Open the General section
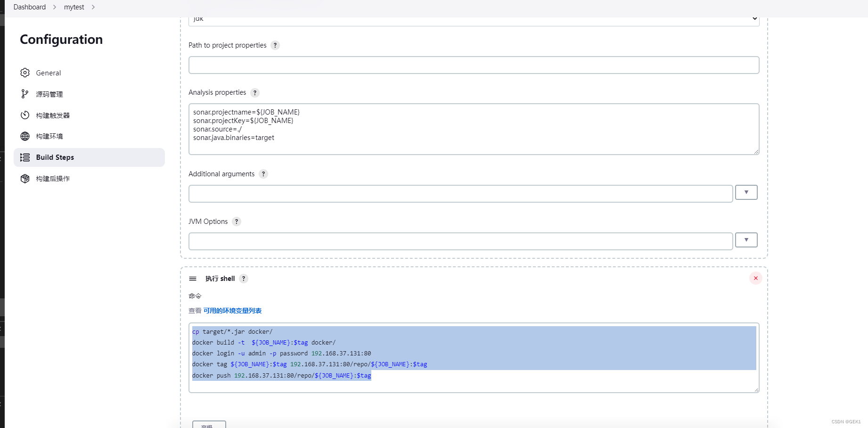This screenshot has width=868, height=428. pos(89,73)
